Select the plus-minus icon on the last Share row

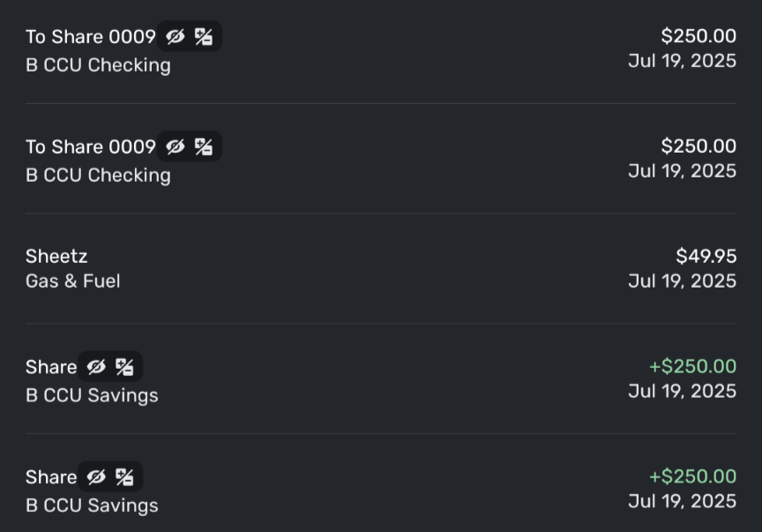coord(124,477)
